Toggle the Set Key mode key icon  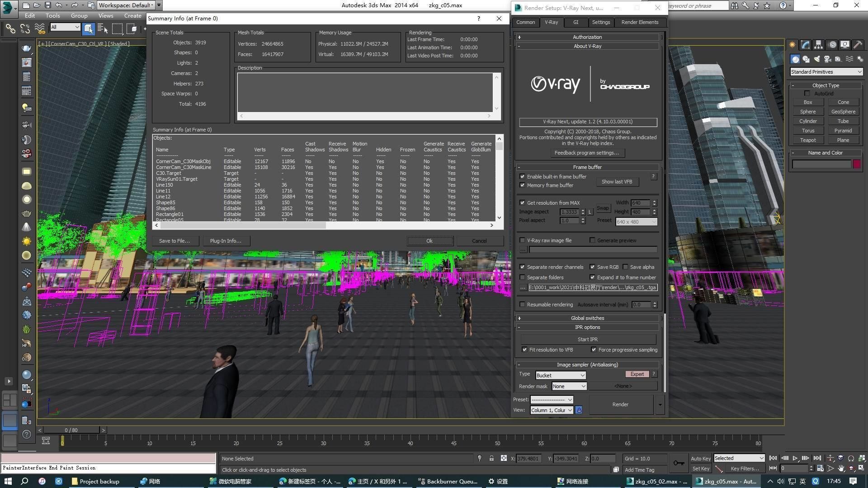pyautogui.click(x=679, y=463)
